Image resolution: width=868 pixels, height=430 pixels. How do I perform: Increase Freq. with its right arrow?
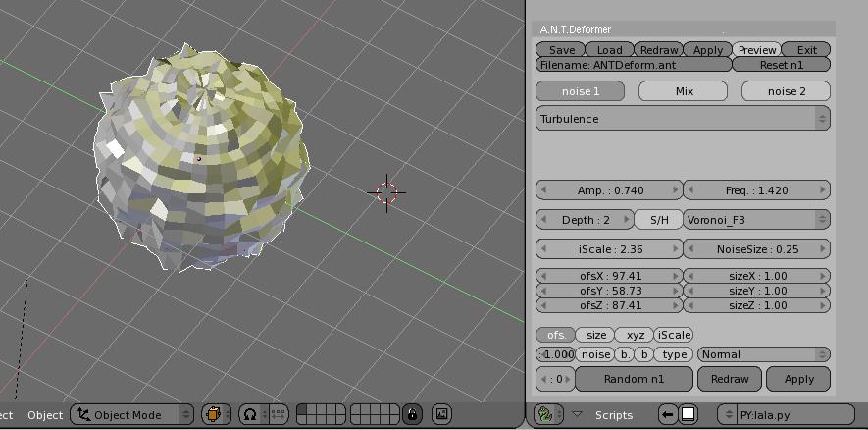click(x=823, y=190)
